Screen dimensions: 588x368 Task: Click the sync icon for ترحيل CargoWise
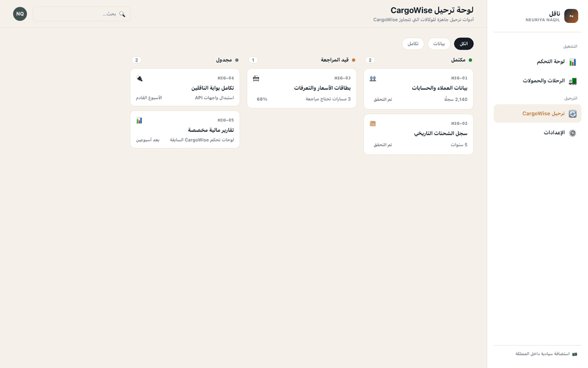click(x=572, y=114)
